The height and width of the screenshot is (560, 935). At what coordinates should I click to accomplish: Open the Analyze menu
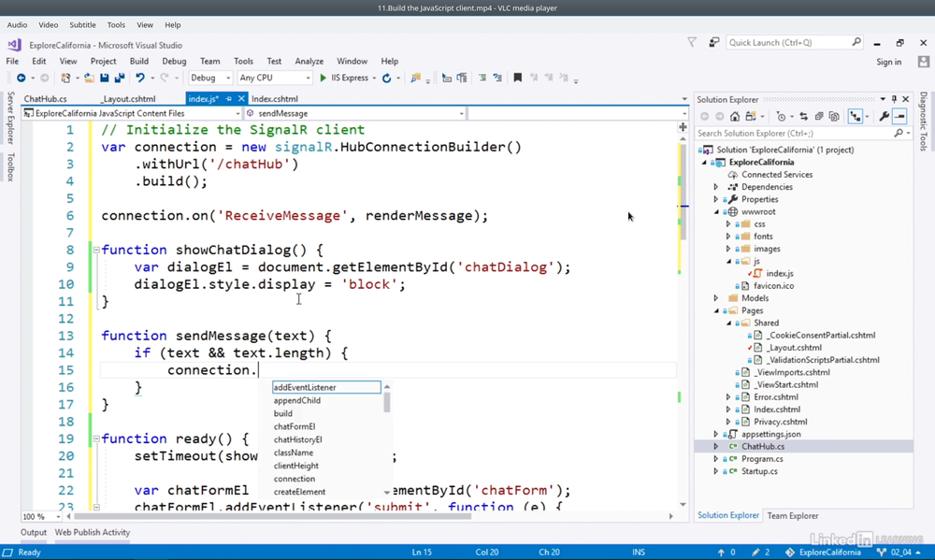(x=309, y=62)
